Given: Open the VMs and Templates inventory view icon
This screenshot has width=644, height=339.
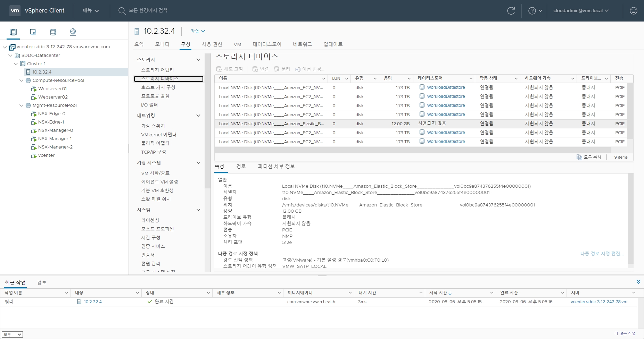Looking at the screenshot, I should [33, 32].
